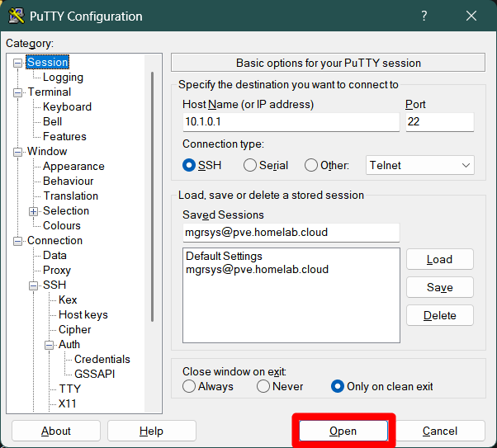497x448 pixels.
Task: Select Serial connection type radio button
Action: tap(250, 165)
